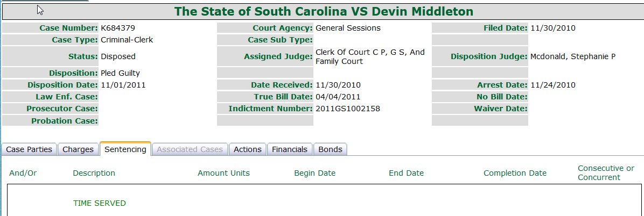Click the Completion Date column header
The width and height of the screenshot is (644, 216).
coord(515,173)
